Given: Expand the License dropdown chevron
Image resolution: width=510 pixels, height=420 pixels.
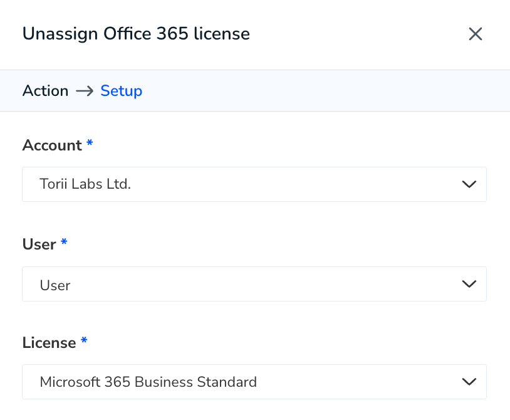Looking at the screenshot, I should (x=469, y=382).
